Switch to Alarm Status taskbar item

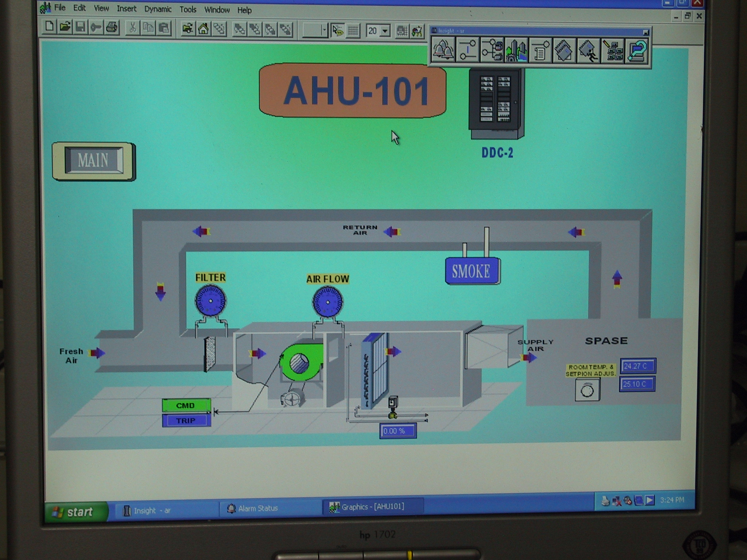pos(270,508)
